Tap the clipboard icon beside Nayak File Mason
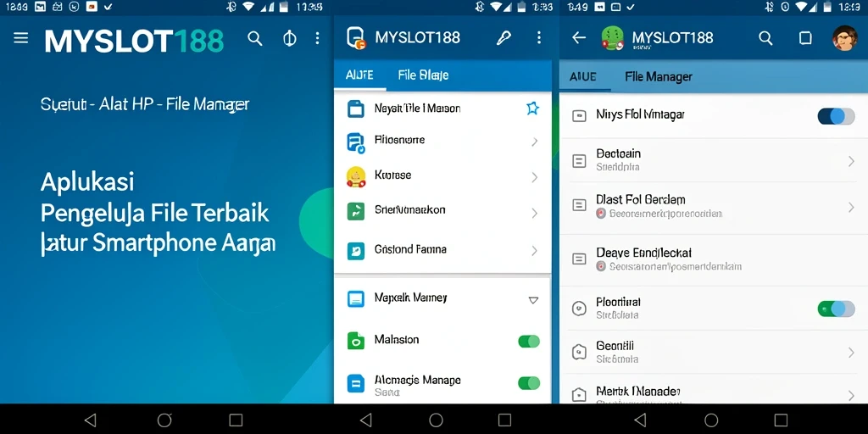 pos(355,108)
